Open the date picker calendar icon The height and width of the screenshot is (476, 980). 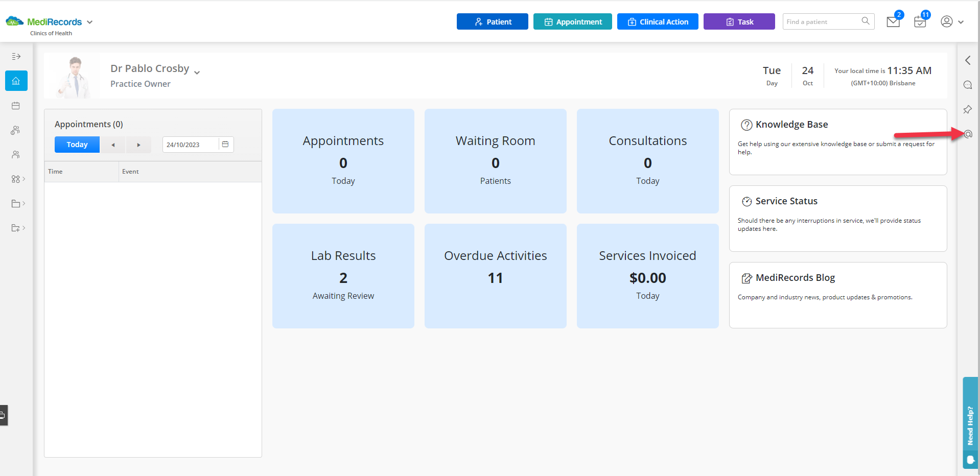pyautogui.click(x=225, y=145)
